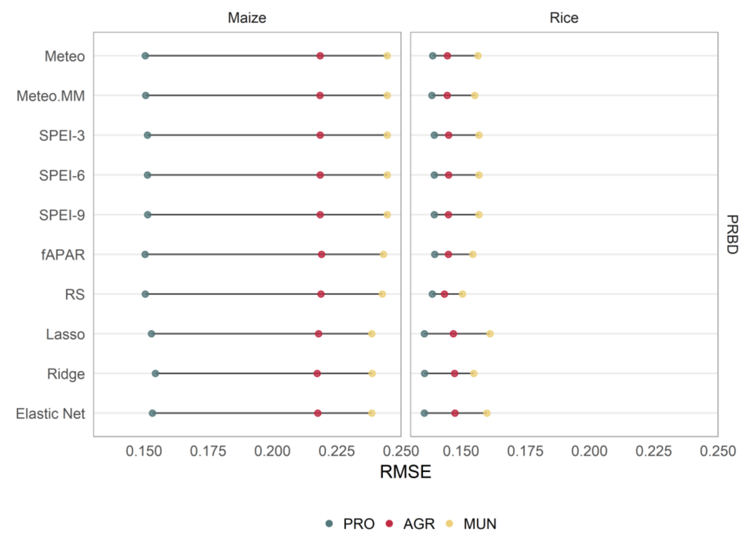Click yellow MUN point for Lasso in Rice

point(490,334)
